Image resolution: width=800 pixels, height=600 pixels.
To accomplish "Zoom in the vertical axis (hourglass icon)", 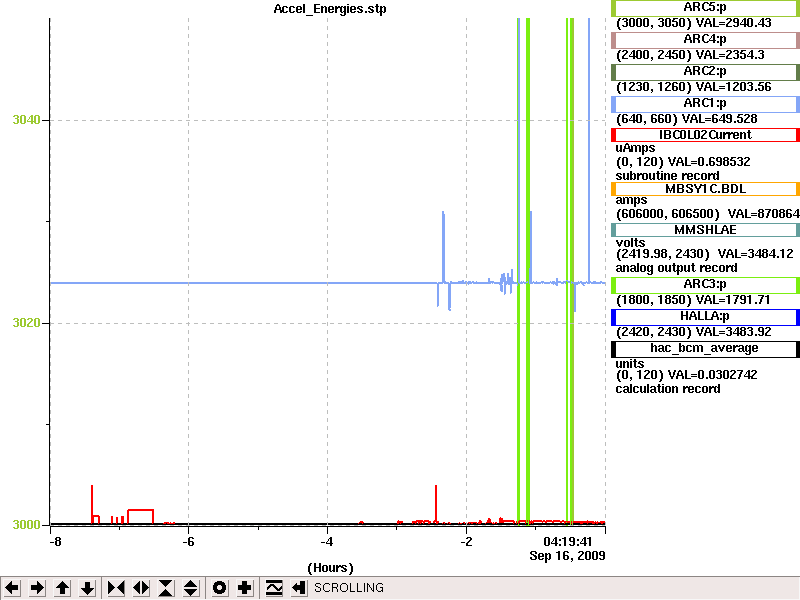I will 166,588.
